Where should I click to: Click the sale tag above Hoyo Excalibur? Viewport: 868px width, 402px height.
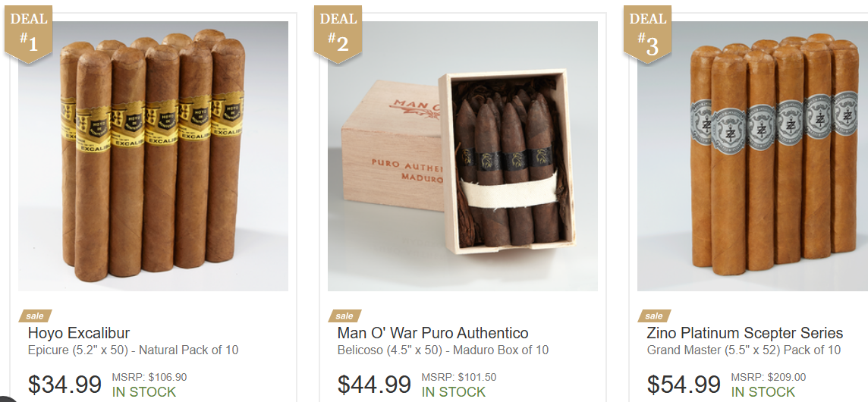[x=35, y=316]
